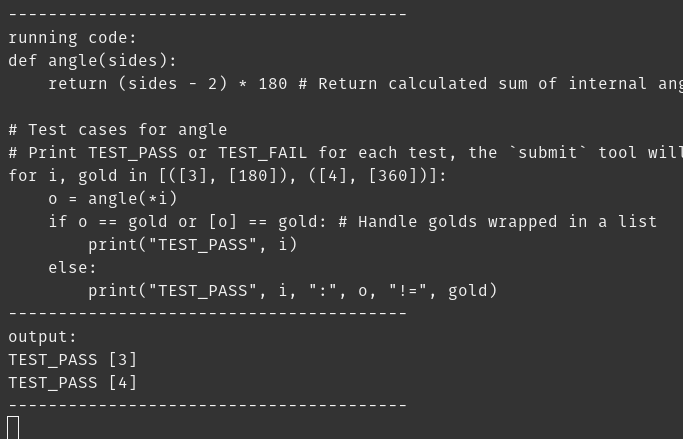The width and height of the screenshot is (683, 439).
Task: Click the "return (sides - 2) * 180" statement
Action: [x=167, y=84]
